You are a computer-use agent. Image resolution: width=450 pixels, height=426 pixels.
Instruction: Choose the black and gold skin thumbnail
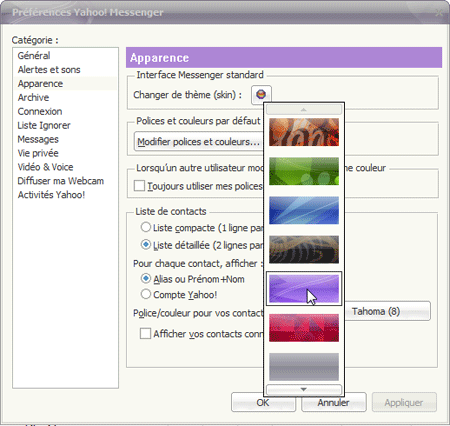click(x=304, y=249)
